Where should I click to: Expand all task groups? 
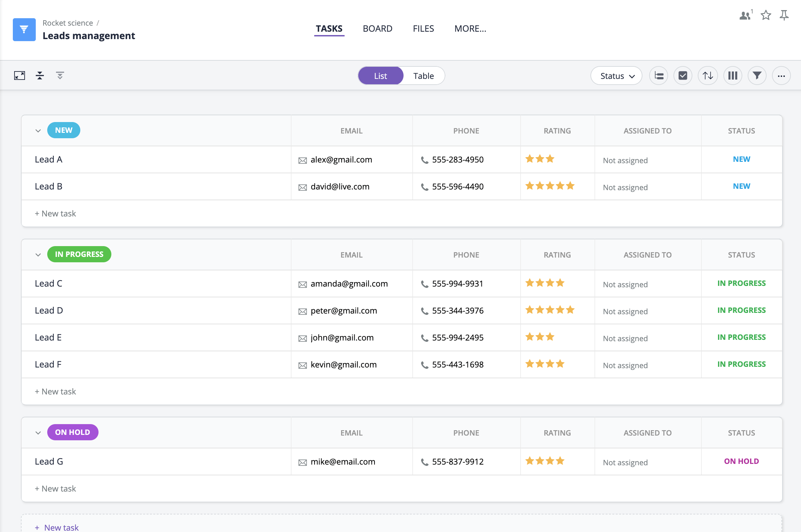point(59,75)
